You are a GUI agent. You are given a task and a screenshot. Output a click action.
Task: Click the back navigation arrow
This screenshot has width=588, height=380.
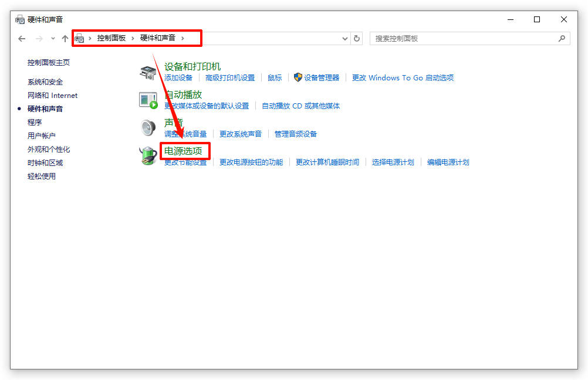coord(22,38)
